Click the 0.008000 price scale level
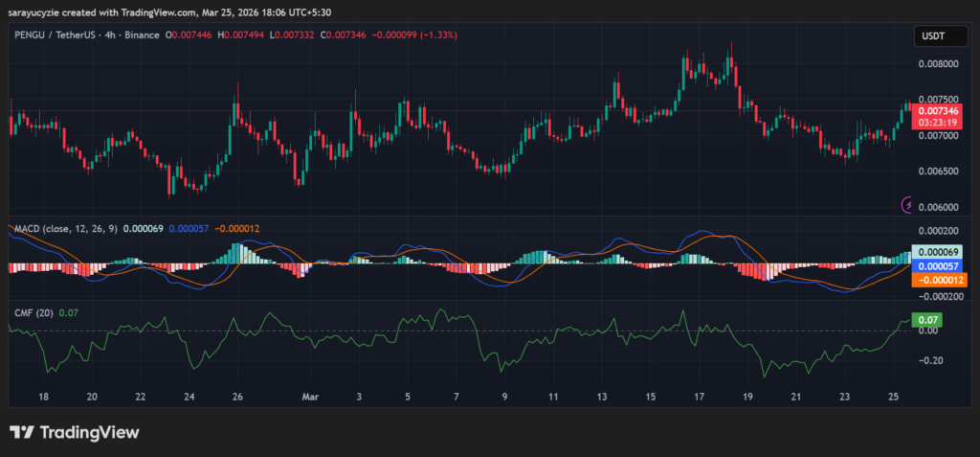This screenshot has width=980, height=457. 938,64
